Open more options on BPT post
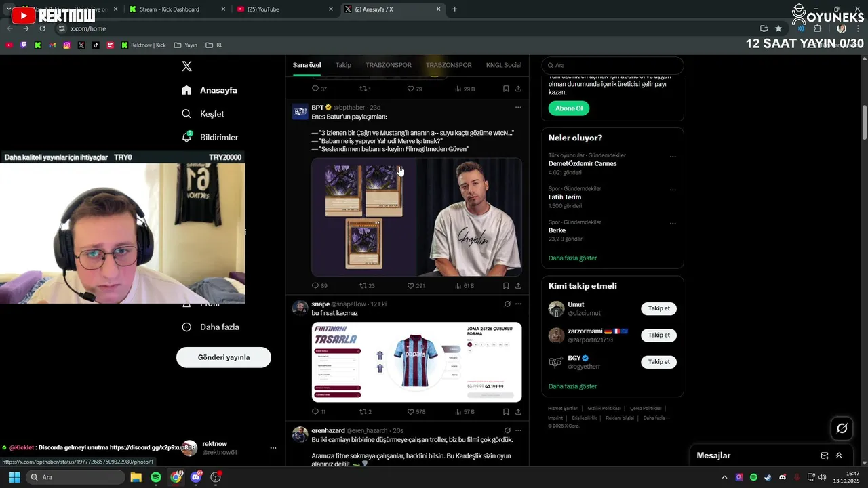 click(x=518, y=107)
